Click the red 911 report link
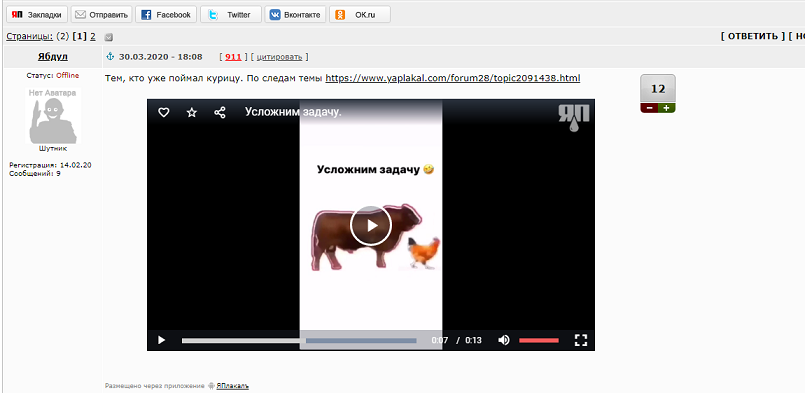The height and width of the screenshot is (393, 805). tap(233, 57)
